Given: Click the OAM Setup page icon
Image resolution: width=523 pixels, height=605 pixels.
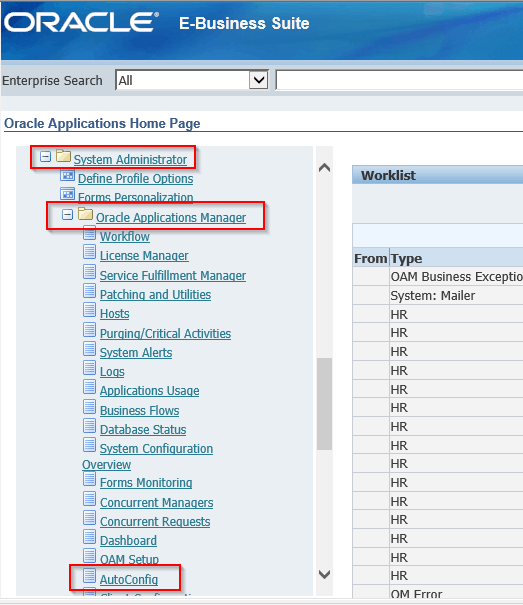Looking at the screenshot, I should pos(90,556).
